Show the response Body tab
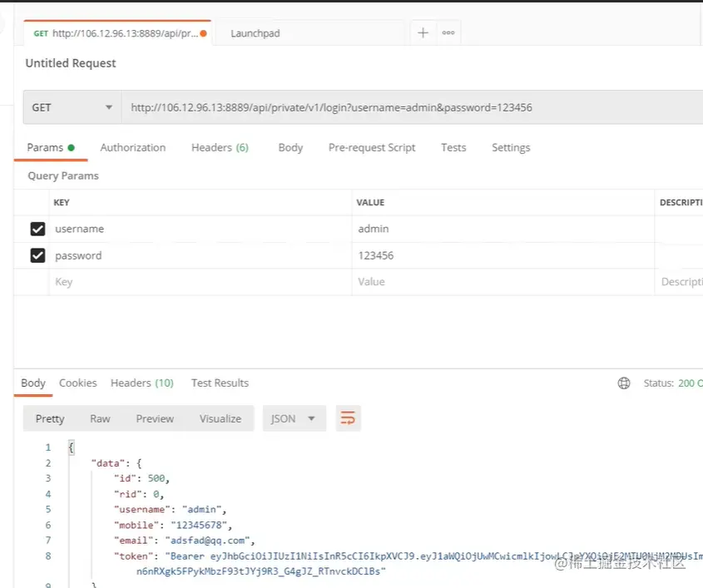 tap(33, 383)
